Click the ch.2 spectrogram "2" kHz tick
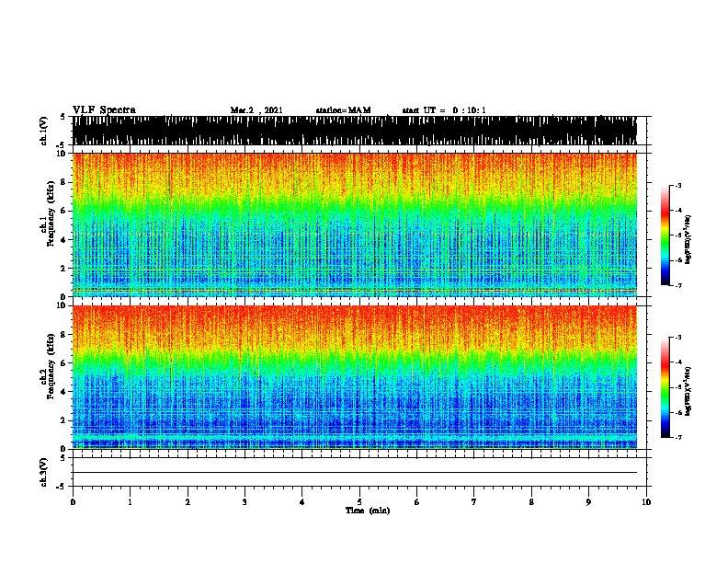728x563 pixels. pyautogui.click(x=64, y=420)
